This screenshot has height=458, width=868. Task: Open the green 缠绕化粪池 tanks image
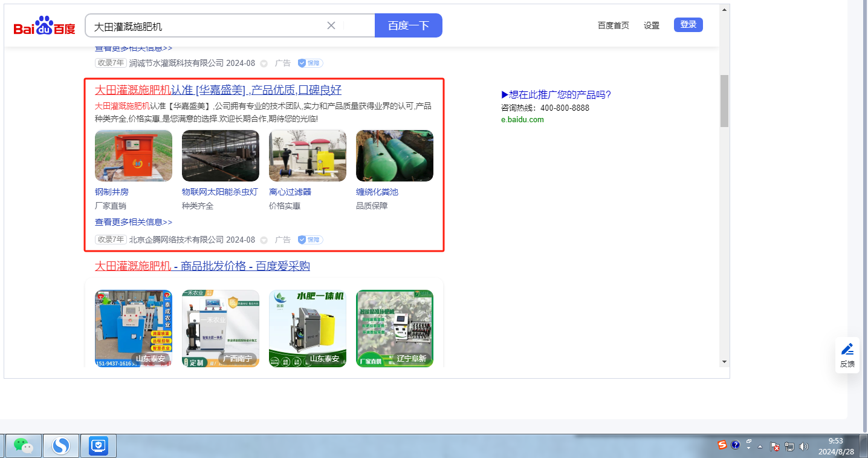pos(395,155)
